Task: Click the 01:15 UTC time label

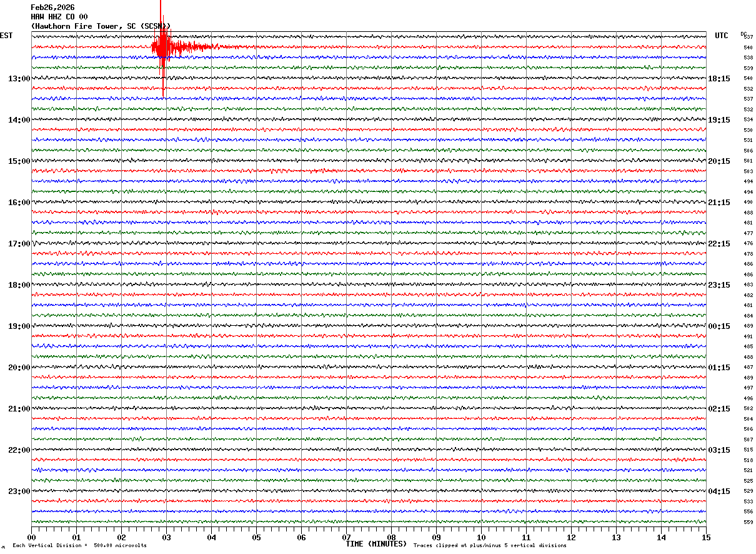Action: [719, 368]
